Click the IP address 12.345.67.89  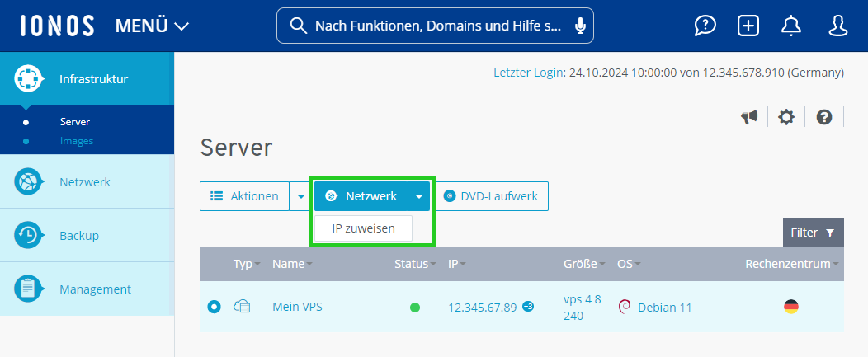tap(482, 308)
